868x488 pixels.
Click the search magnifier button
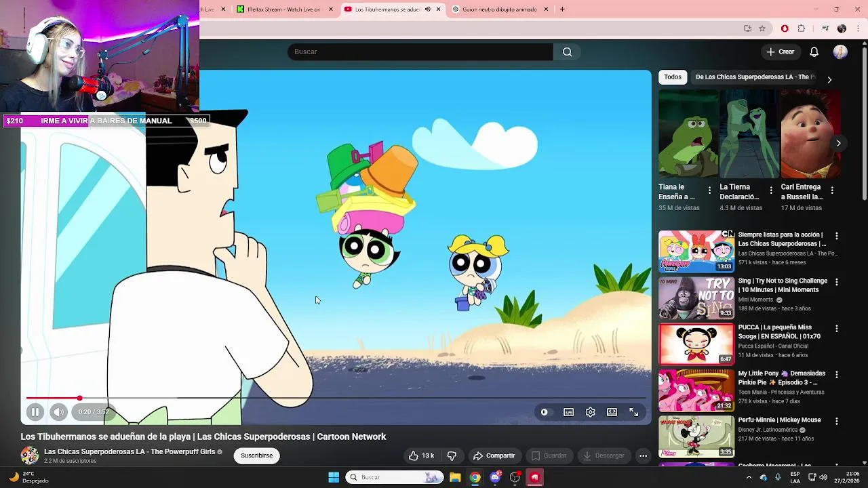point(567,52)
